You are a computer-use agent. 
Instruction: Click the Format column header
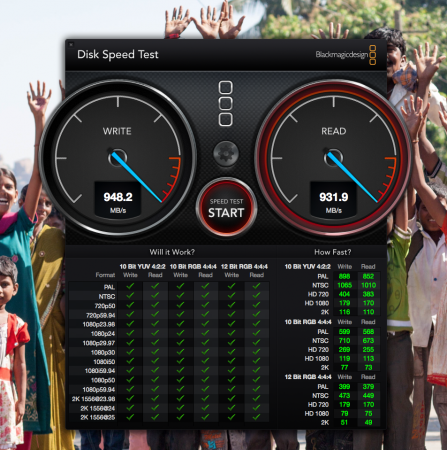pos(105,275)
